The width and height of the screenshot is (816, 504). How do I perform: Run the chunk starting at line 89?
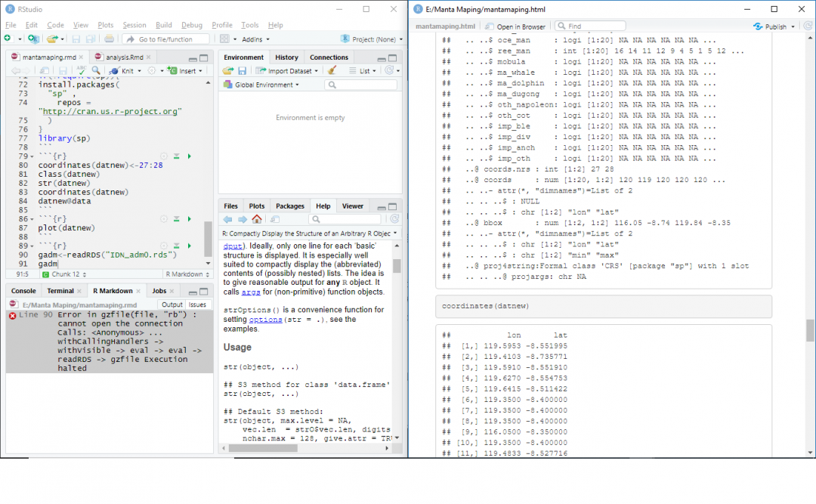[x=190, y=246]
